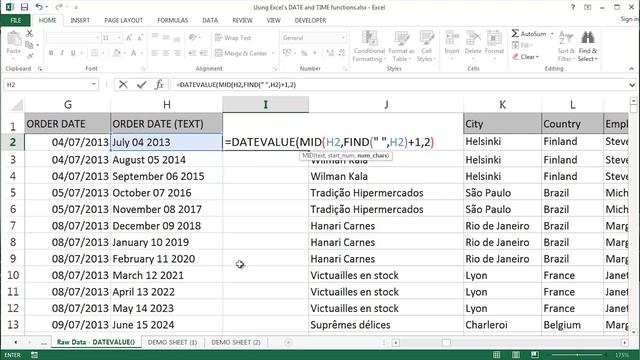Open the FILE tab
The width and height of the screenshot is (640, 360).
(16, 20)
